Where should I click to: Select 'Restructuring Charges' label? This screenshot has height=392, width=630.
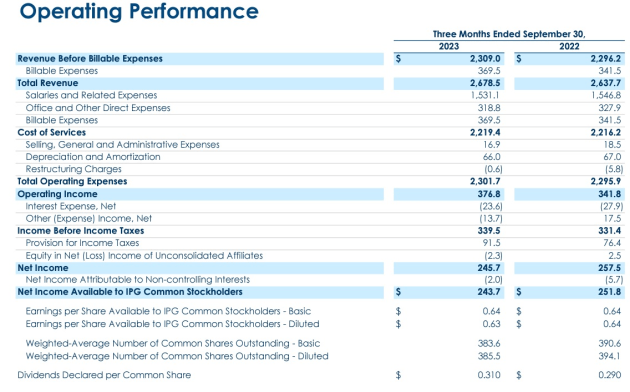coord(74,169)
